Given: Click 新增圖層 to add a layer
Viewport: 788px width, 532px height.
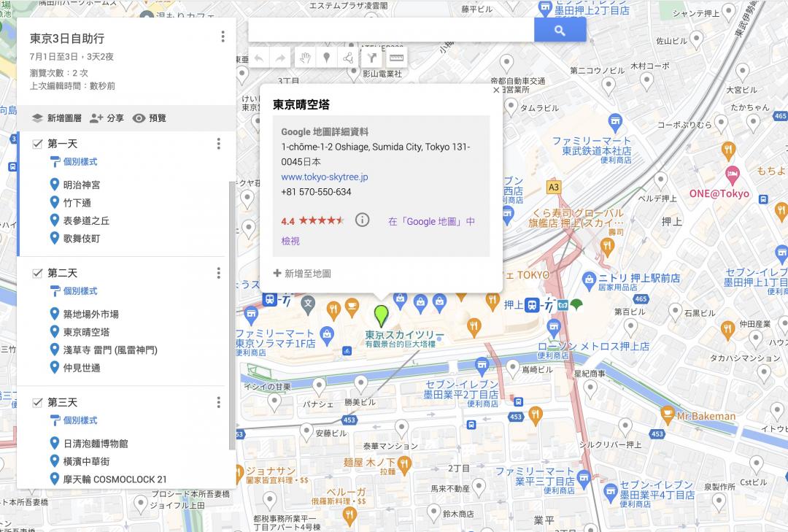Looking at the screenshot, I should (56, 118).
